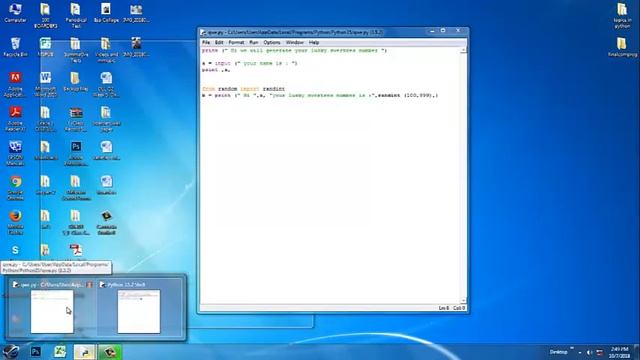640x360 pixels.
Task: Open the Edit menu in the IDLE editor
Action: tap(219, 42)
